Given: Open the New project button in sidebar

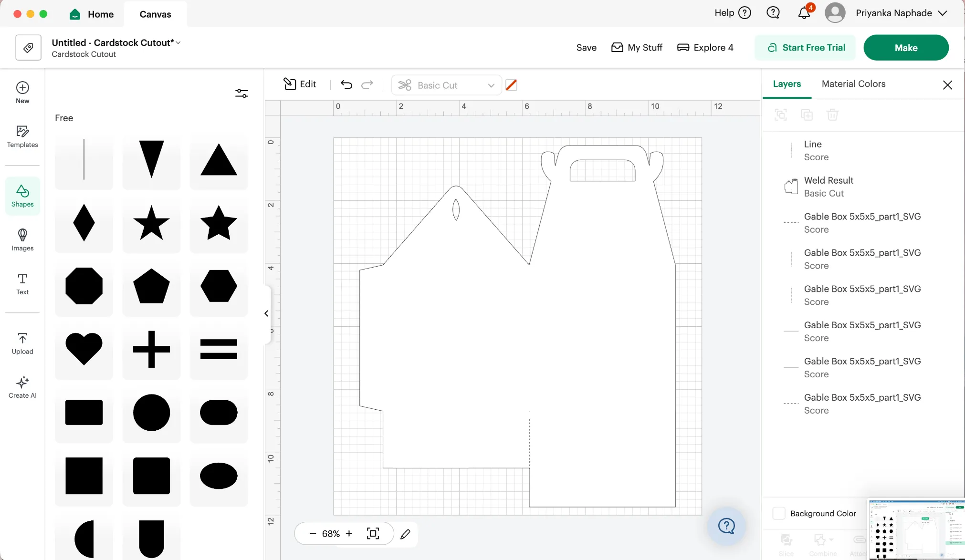Looking at the screenshot, I should point(22,93).
